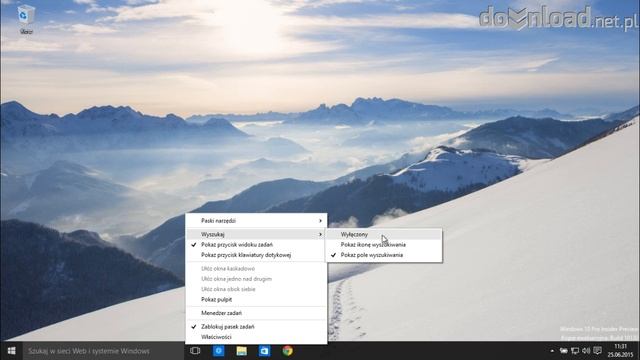The image size is (640, 360).
Task: Open the Recycle Bin desktop icon
Action: point(26,19)
